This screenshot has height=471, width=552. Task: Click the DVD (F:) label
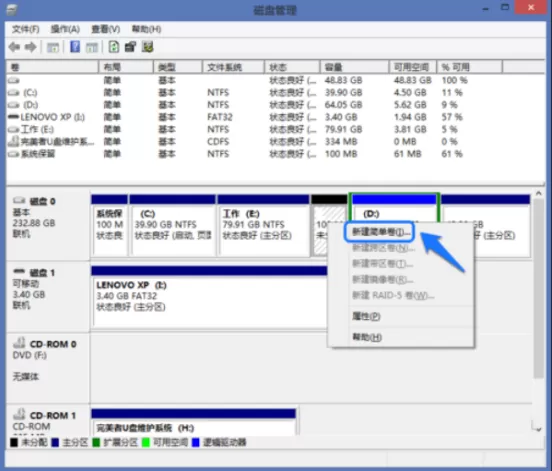(30, 356)
